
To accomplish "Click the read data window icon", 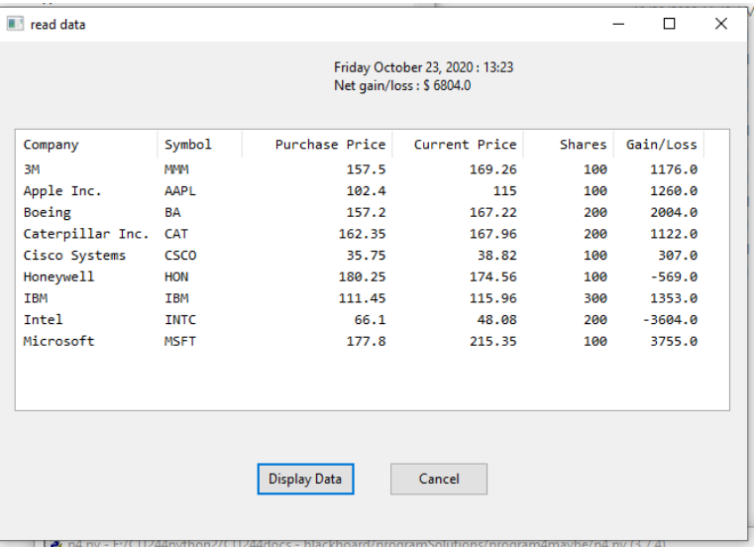I will pos(15,24).
